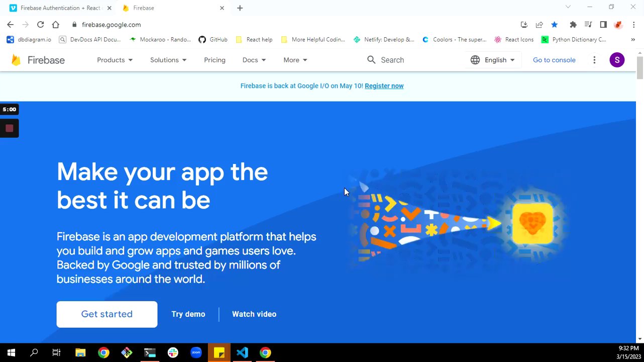Open the React help bookmark folder
This screenshot has width=644, height=362.
pyautogui.click(x=254, y=39)
